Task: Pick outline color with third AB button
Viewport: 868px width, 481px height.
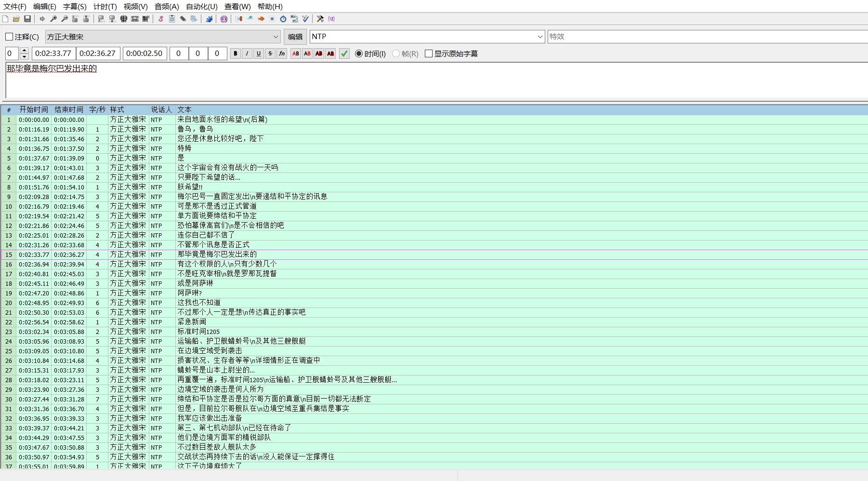Action: point(319,53)
